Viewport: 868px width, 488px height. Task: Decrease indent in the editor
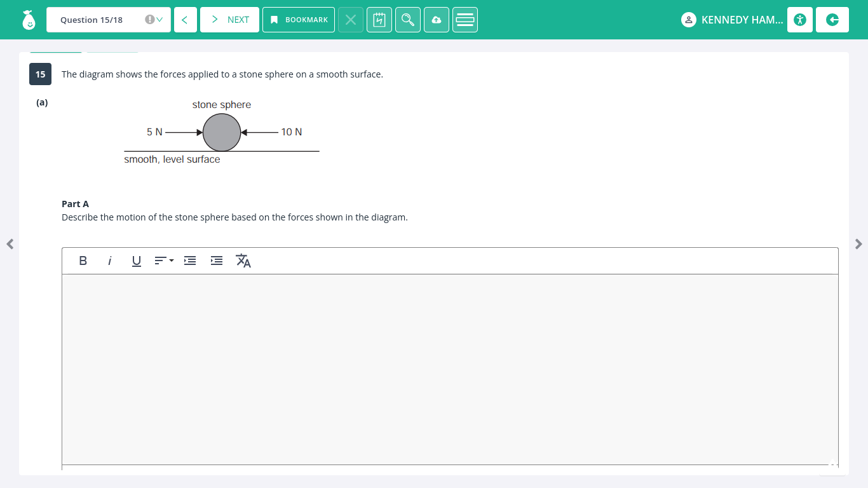pos(190,261)
